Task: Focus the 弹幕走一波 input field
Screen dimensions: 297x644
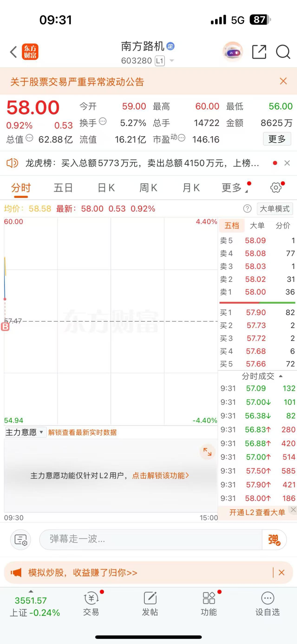Action: pos(150,539)
